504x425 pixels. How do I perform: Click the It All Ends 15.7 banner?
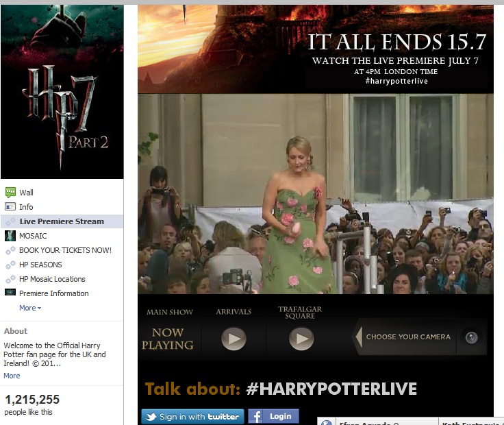[316, 49]
